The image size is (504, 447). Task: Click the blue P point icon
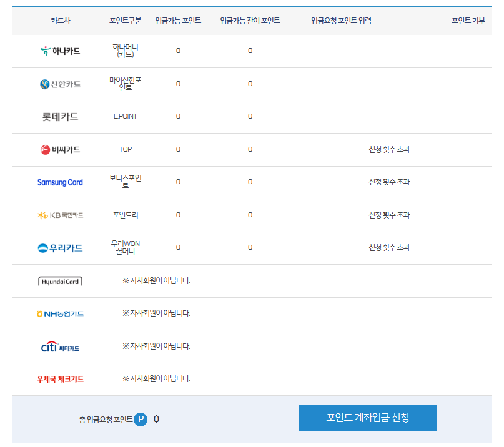click(x=141, y=420)
